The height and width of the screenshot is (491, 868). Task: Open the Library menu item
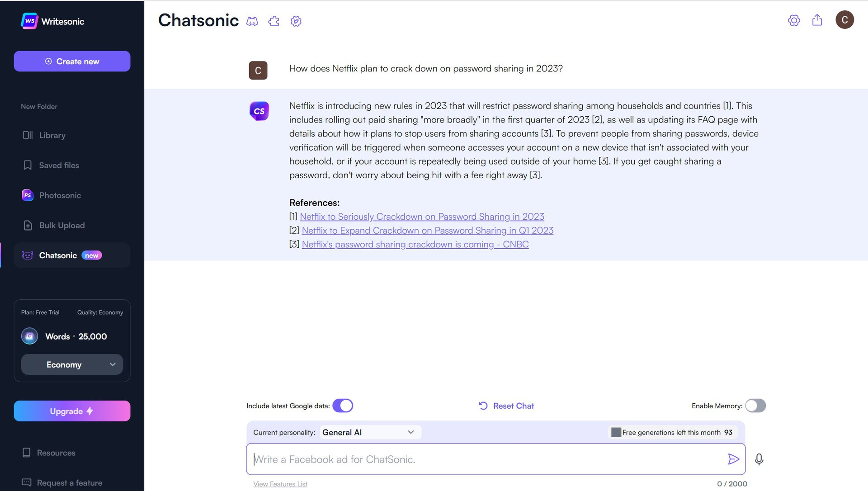(52, 135)
